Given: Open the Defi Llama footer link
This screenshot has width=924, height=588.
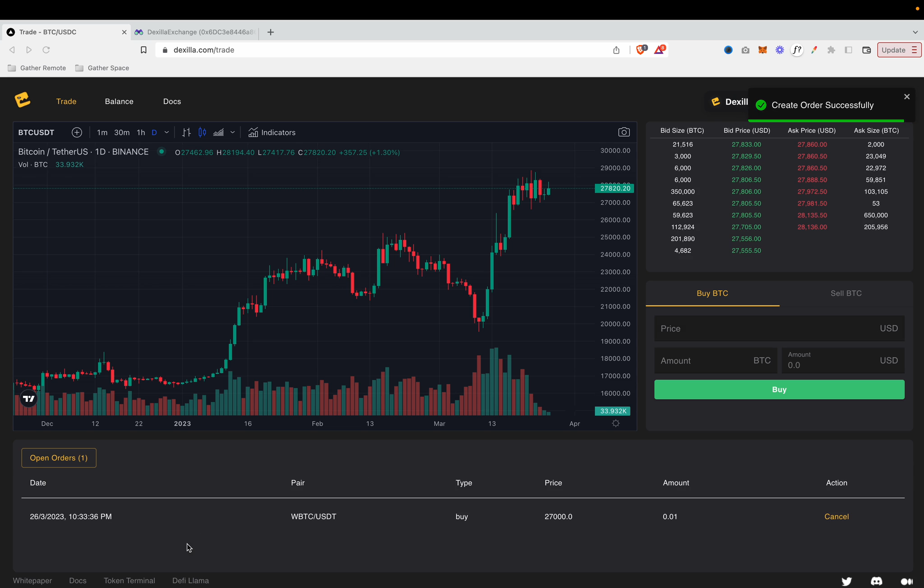Looking at the screenshot, I should point(190,580).
